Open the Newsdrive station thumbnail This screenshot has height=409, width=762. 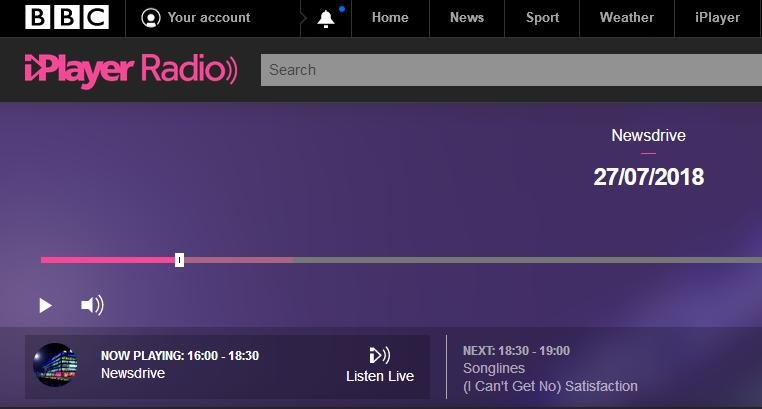(x=55, y=365)
